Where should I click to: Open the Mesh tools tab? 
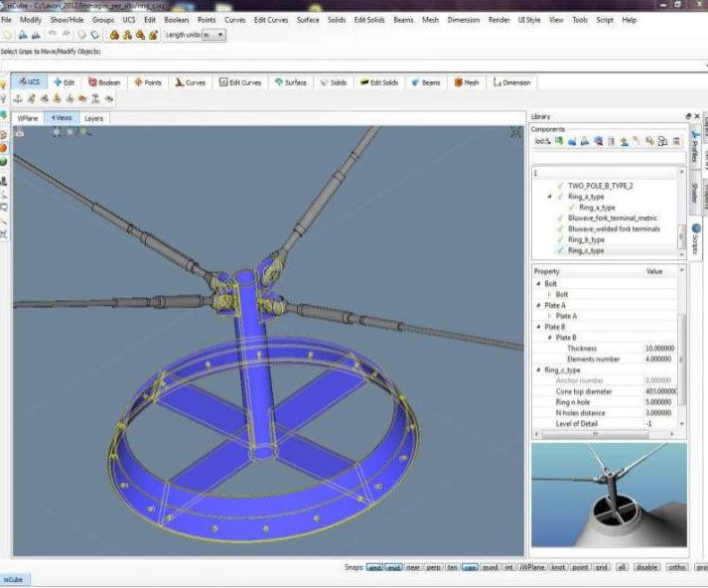click(x=466, y=82)
